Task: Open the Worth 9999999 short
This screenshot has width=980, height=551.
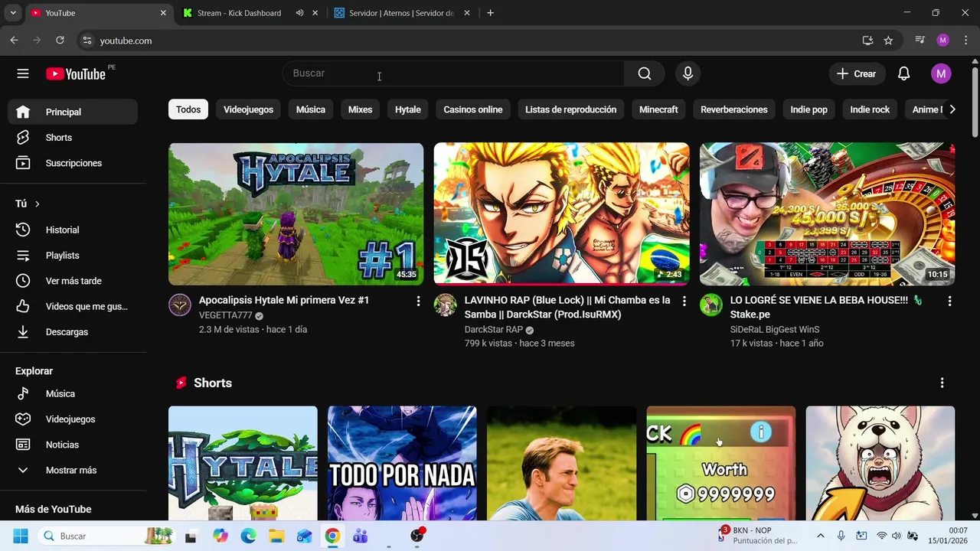Action: (x=721, y=463)
